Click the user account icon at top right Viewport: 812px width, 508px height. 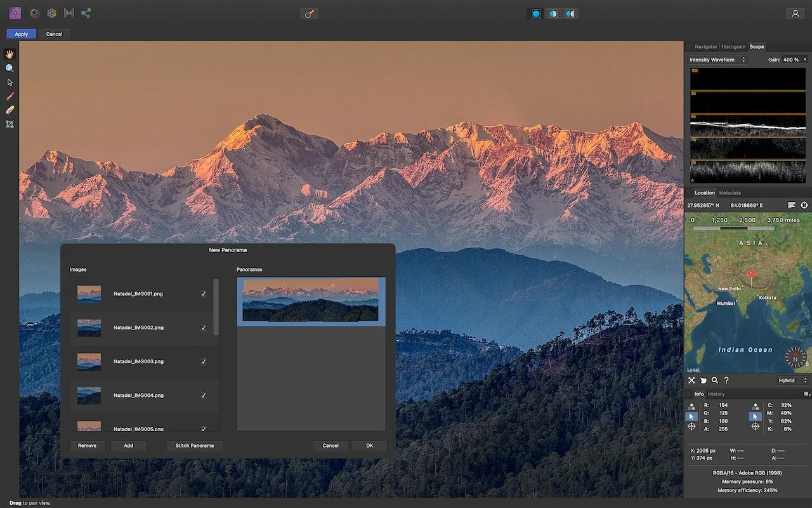point(795,13)
